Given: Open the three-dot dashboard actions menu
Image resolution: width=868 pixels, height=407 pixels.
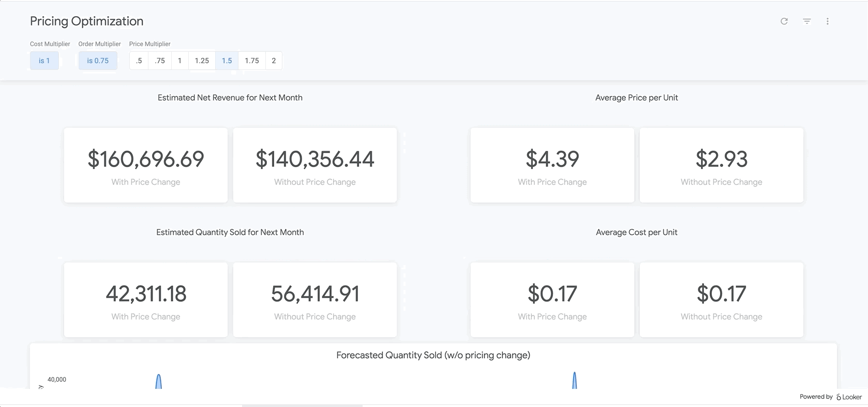Looking at the screenshot, I should click(x=827, y=21).
